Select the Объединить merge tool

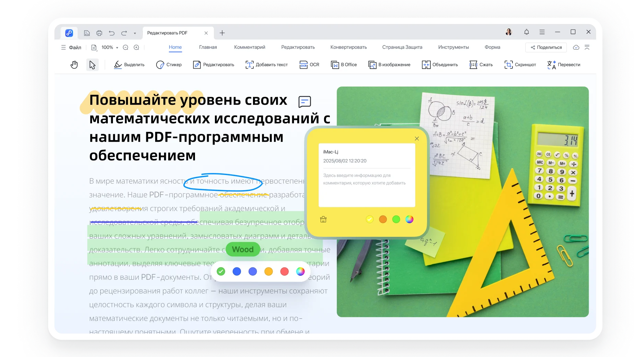point(440,65)
